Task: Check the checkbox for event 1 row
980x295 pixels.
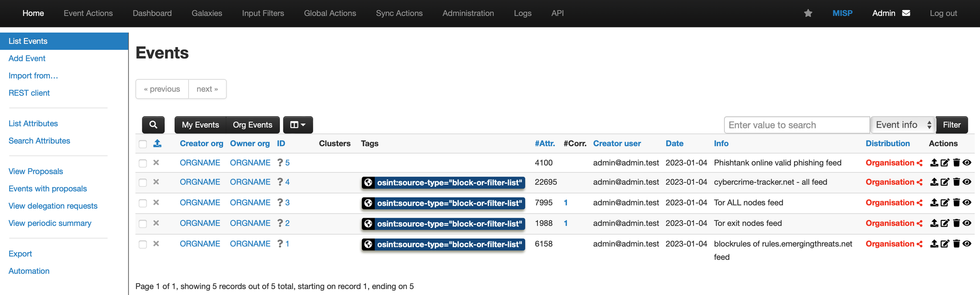Action: 143,244
